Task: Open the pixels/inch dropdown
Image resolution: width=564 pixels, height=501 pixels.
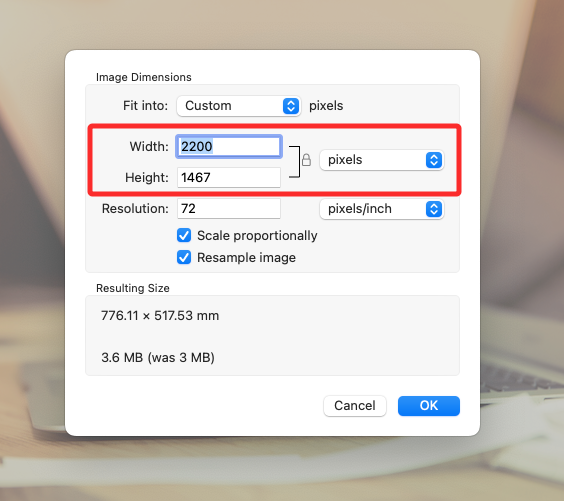Action: pyautogui.click(x=382, y=209)
